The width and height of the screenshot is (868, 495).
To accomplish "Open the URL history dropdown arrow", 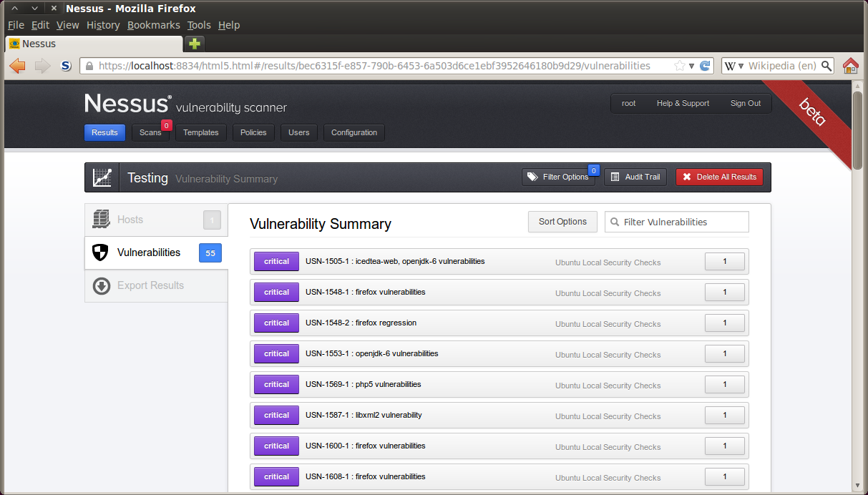I will (x=692, y=66).
